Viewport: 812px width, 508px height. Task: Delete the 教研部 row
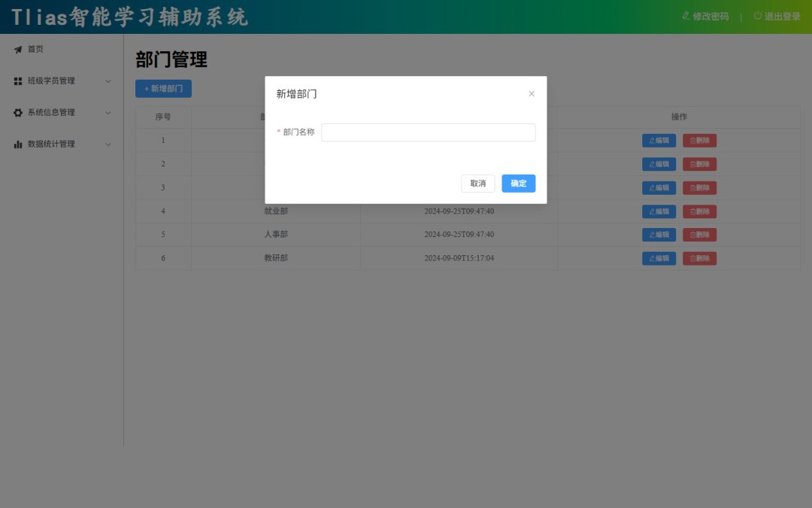(700, 258)
